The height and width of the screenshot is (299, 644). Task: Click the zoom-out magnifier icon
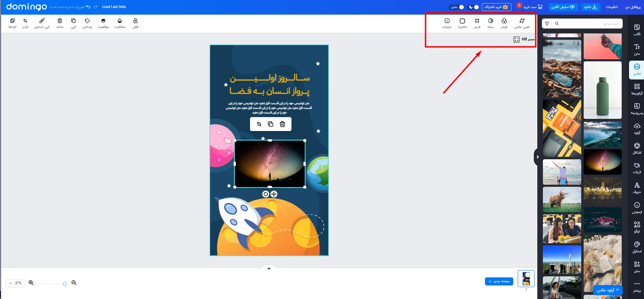point(74,283)
